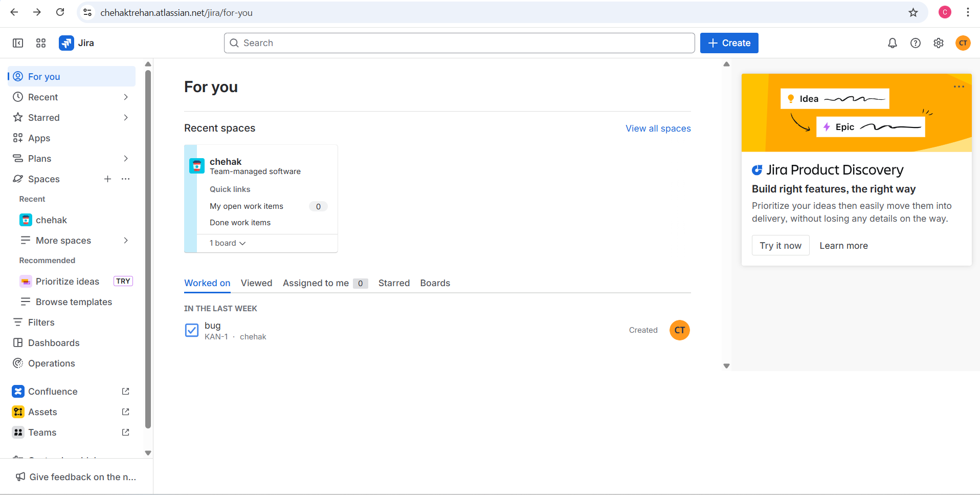Open the notifications bell
The image size is (980, 495).
893,43
